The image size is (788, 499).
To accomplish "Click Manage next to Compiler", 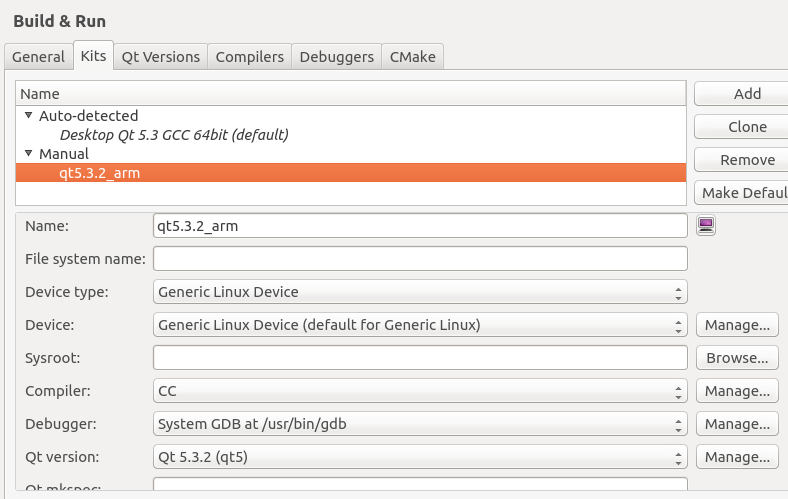I will tap(737, 391).
